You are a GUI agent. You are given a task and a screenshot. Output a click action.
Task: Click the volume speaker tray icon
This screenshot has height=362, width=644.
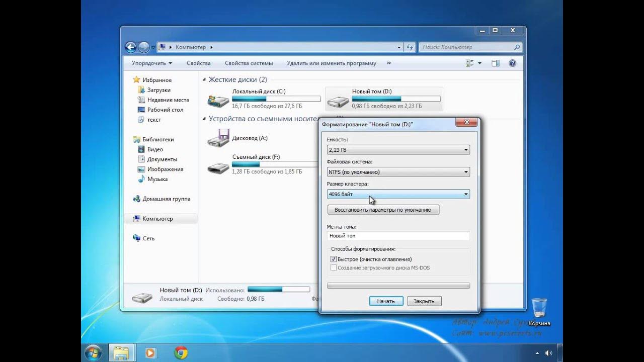pyautogui.click(x=548, y=353)
